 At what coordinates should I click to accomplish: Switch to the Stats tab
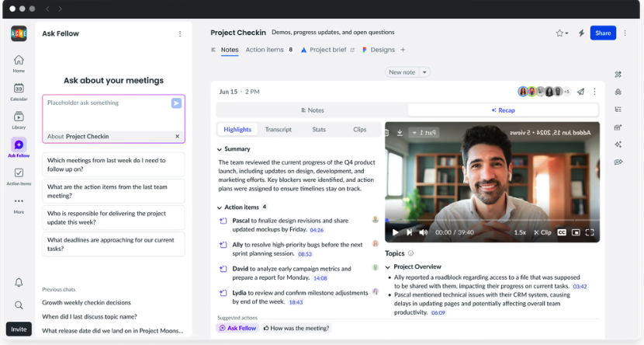(x=319, y=130)
